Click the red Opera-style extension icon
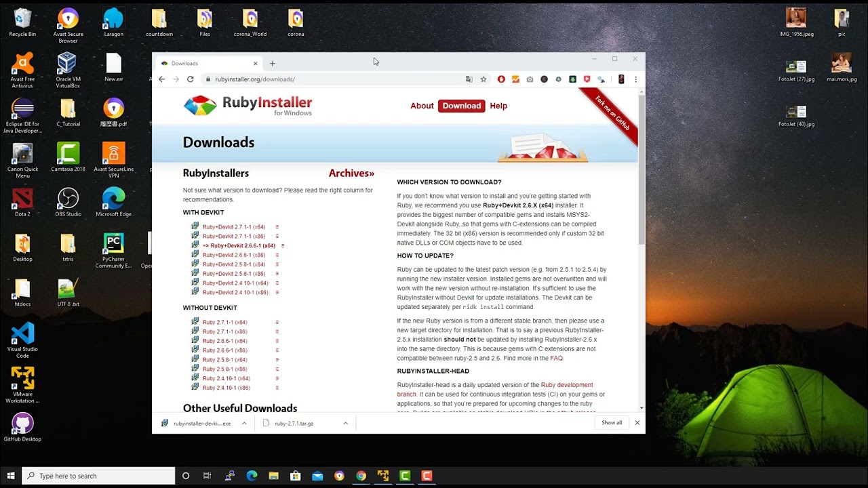 (x=501, y=79)
